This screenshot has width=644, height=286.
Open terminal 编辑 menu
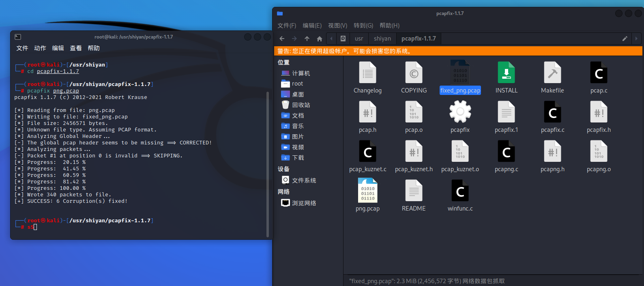coord(58,48)
